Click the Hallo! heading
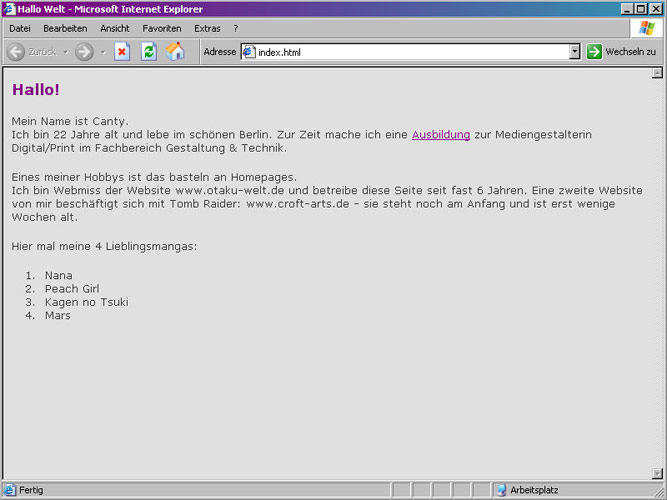This screenshot has height=500, width=667. click(36, 90)
